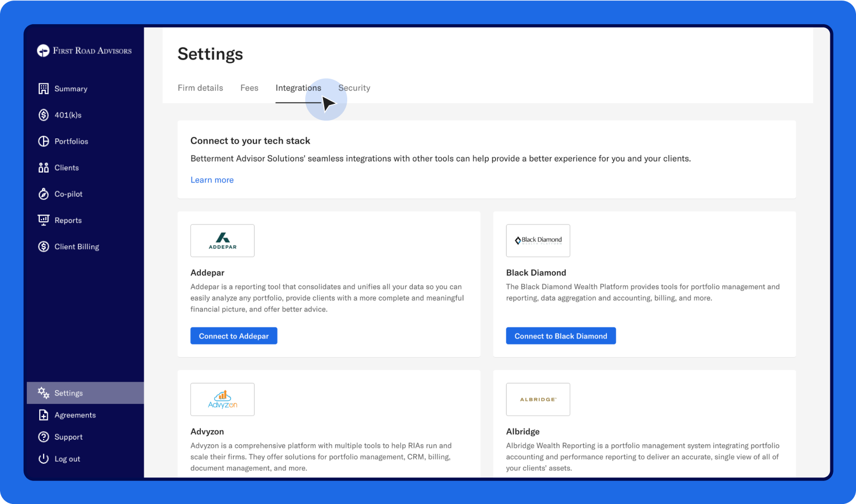The width and height of the screenshot is (856, 504).
Task: Open Agreements in sidebar
Action: coord(75,415)
